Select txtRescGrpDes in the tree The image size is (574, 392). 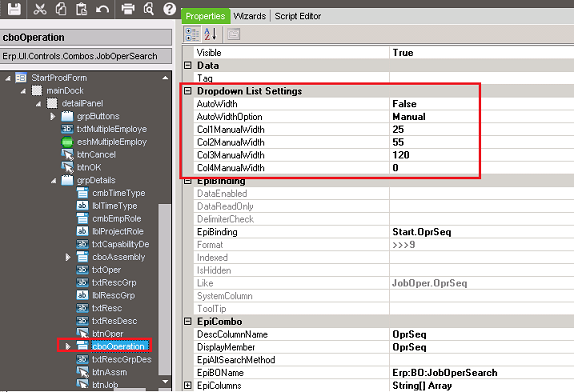122,359
